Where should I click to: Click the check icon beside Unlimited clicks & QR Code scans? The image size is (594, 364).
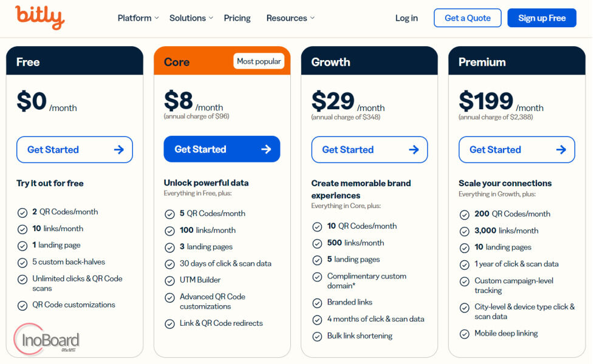click(x=22, y=280)
